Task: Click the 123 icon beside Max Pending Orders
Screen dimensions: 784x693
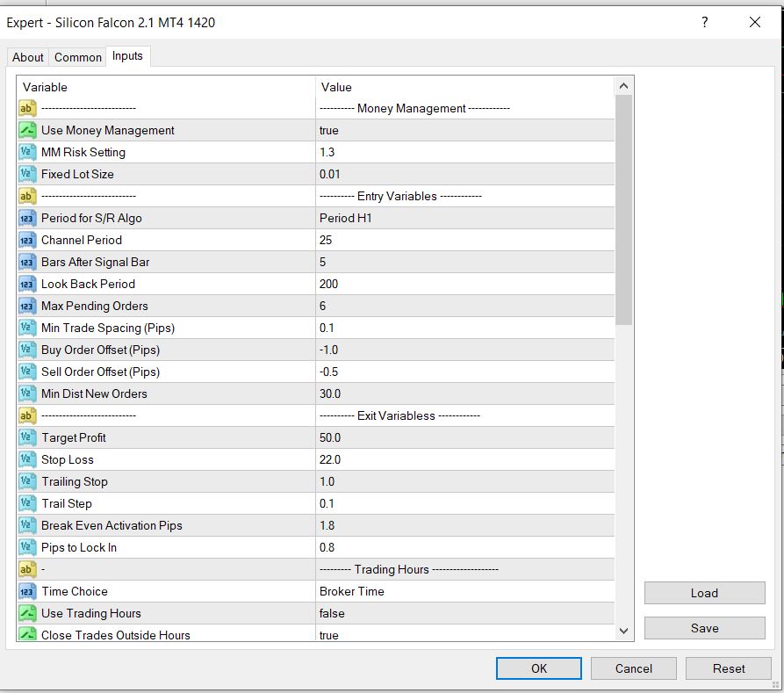Action: point(25,306)
